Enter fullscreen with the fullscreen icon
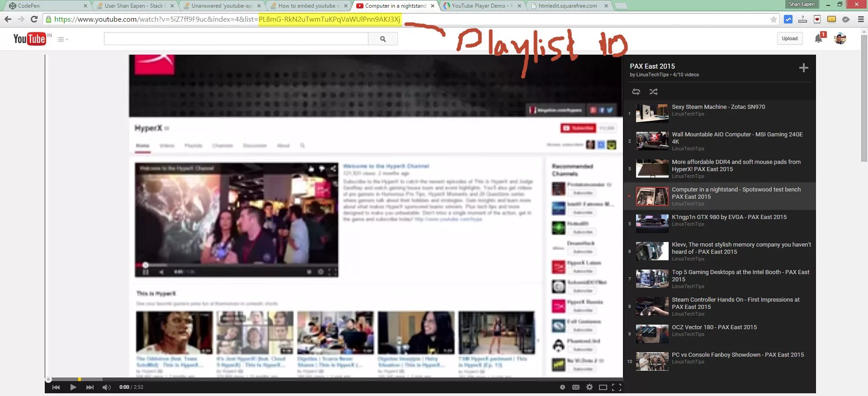 click(x=617, y=387)
